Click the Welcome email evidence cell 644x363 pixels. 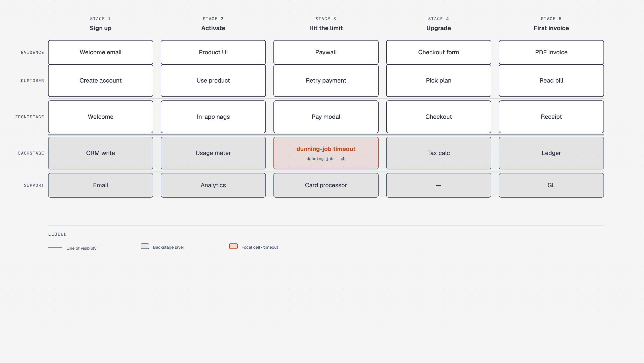tap(101, 52)
